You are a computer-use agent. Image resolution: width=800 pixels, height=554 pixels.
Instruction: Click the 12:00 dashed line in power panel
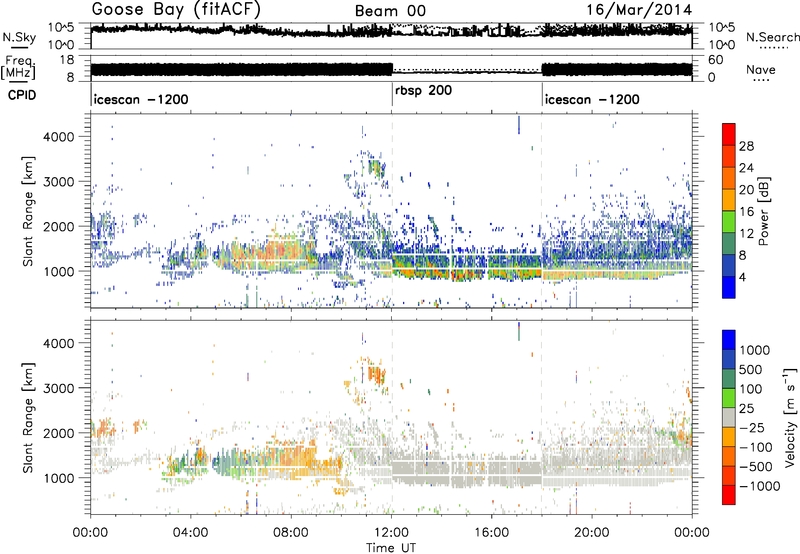click(392, 210)
